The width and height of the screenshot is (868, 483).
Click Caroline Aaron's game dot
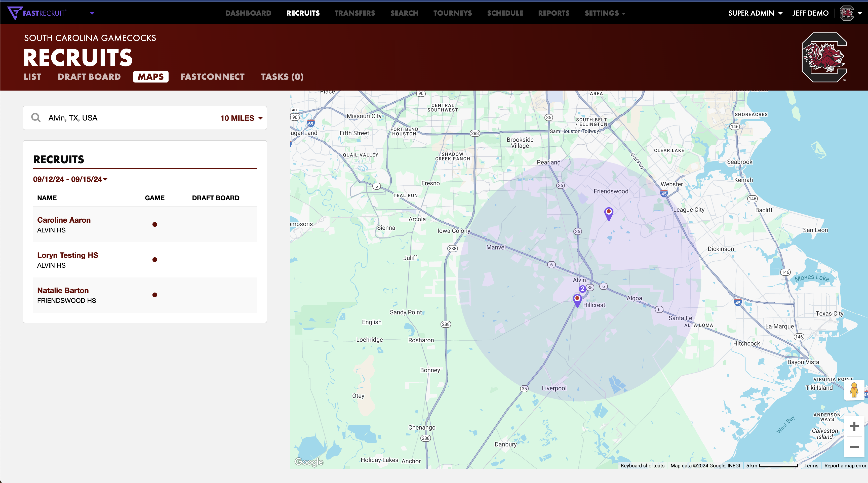pos(155,225)
